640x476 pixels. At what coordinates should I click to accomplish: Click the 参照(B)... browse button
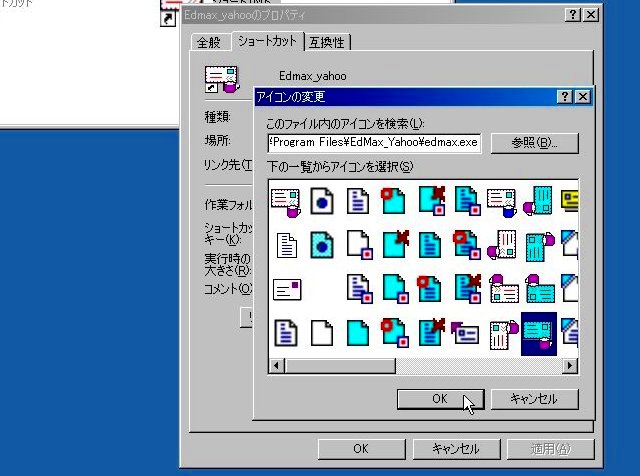535,143
